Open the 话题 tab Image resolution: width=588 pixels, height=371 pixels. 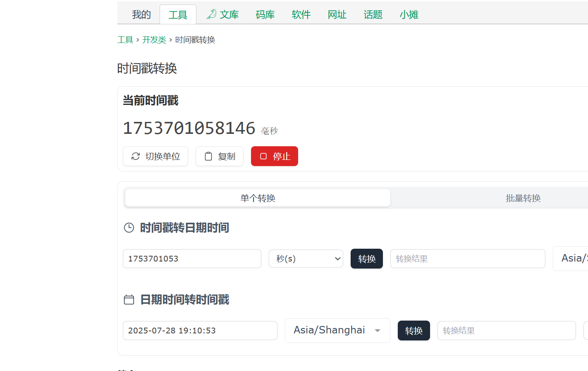click(373, 14)
